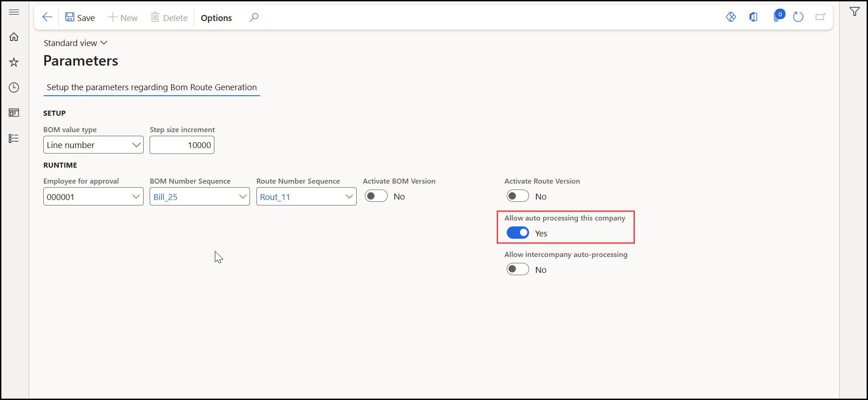Click the back arrow in toolbar
Image resolution: width=868 pixels, height=400 pixels.
click(47, 17)
